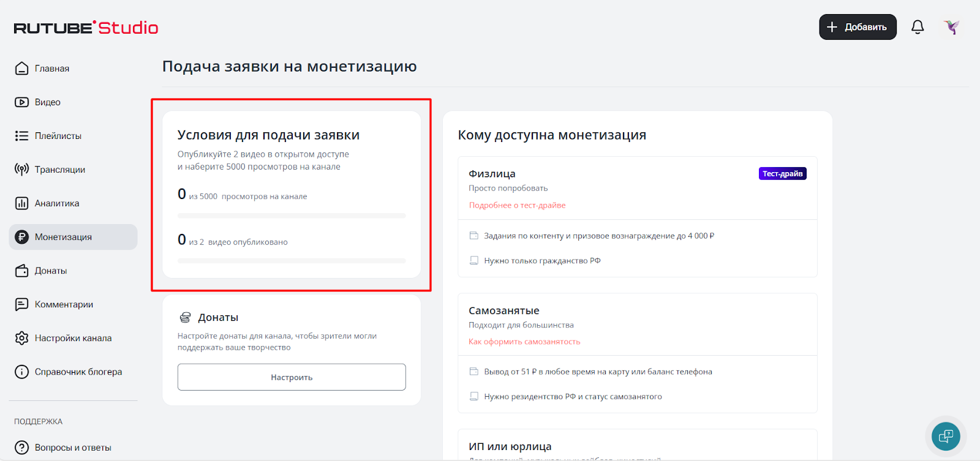Click the coins icon in Донаты card
The height and width of the screenshot is (461, 980).
[185, 317]
